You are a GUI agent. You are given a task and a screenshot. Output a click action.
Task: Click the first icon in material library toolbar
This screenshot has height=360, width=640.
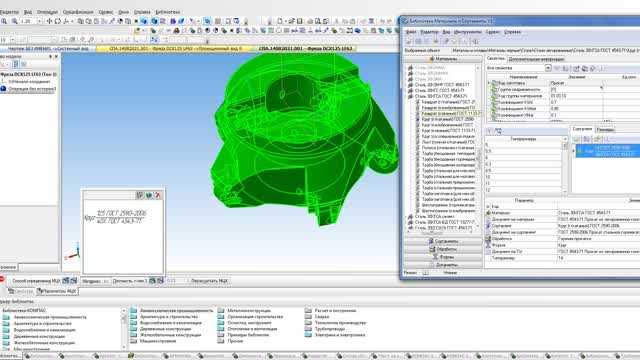coord(409,41)
